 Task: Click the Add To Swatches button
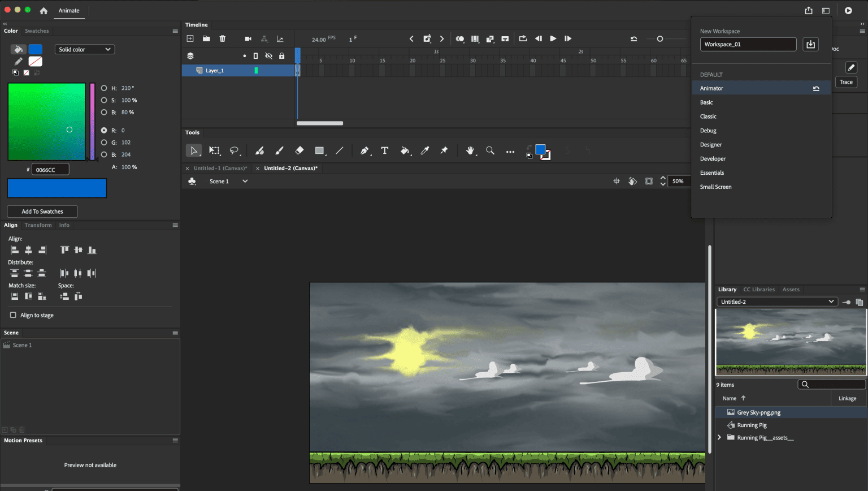click(x=42, y=211)
